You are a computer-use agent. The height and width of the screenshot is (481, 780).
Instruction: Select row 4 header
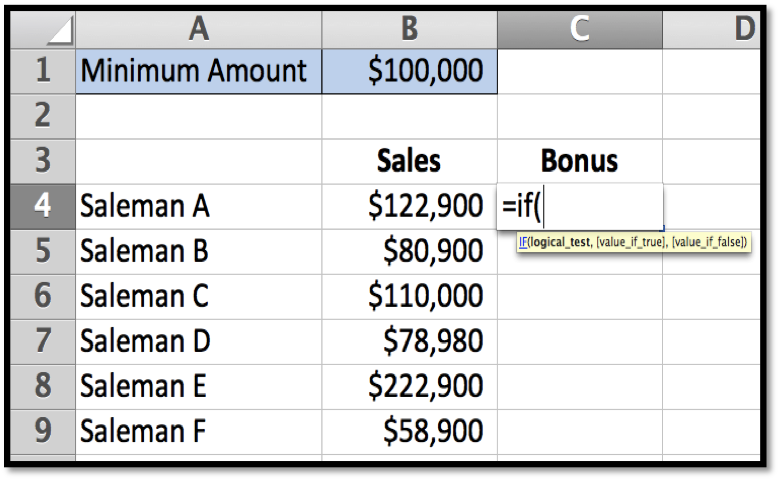coord(44,206)
